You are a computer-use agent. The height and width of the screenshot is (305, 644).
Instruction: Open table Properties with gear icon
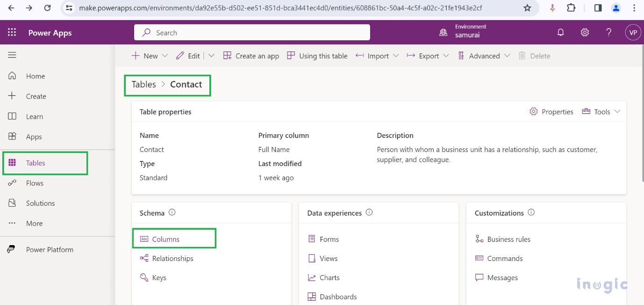click(551, 111)
